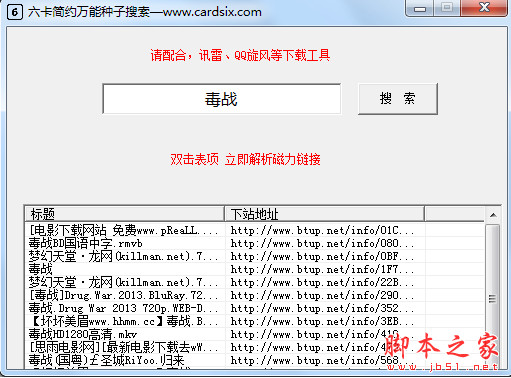
Task: Click URL http://www.btup.net/info/1F7...
Action: [x=322, y=269]
